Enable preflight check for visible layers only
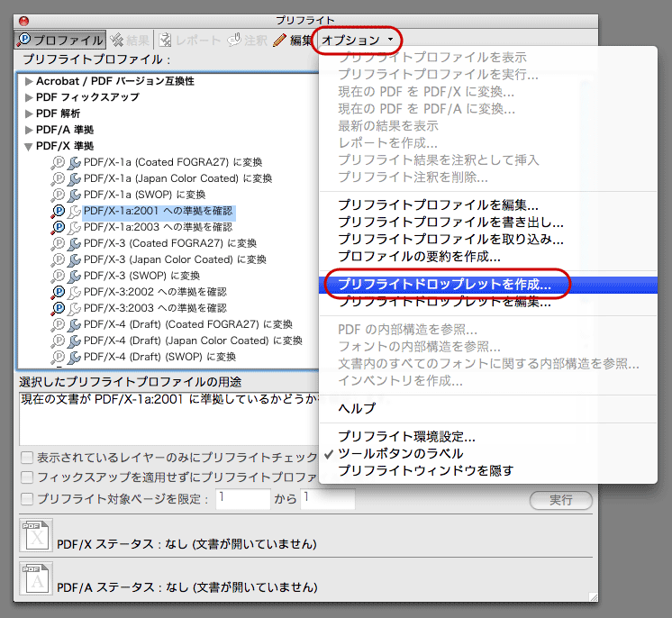672x618 pixels. 28,458
